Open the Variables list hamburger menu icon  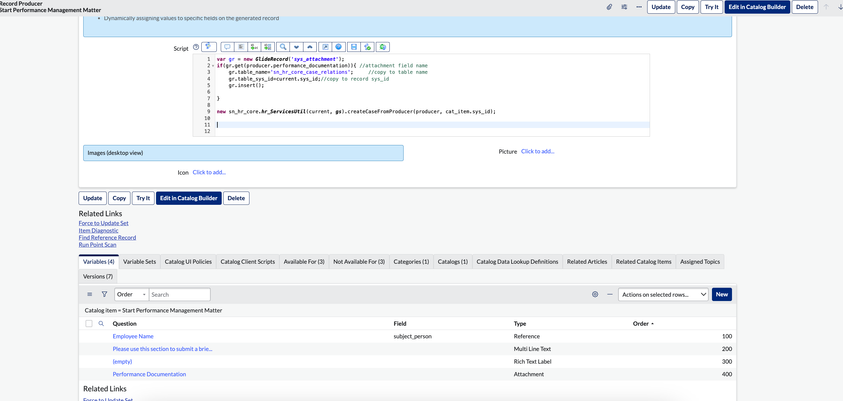click(x=90, y=295)
